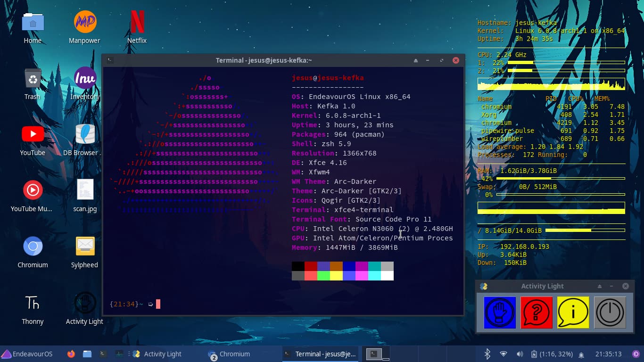Image resolution: width=644 pixels, height=362 pixels.
Task: Click the bright green color block in neofetch
Action: click(x=323, y=276)
